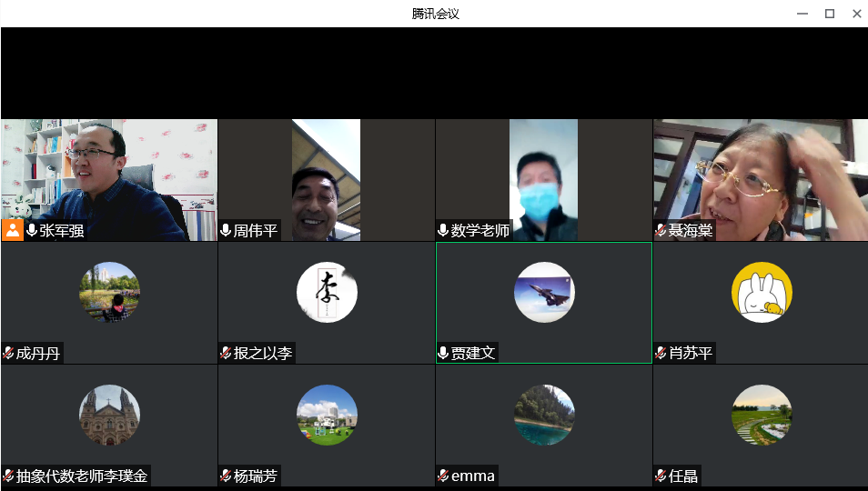Click the 腾讯会议 window title bar

[434, 14]
